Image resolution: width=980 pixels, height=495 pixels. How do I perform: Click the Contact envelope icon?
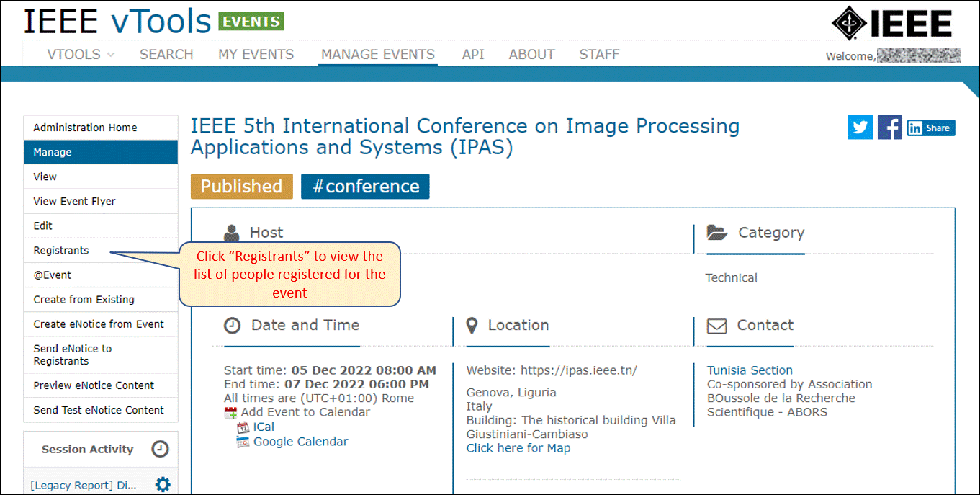click(x=716, y=326)
